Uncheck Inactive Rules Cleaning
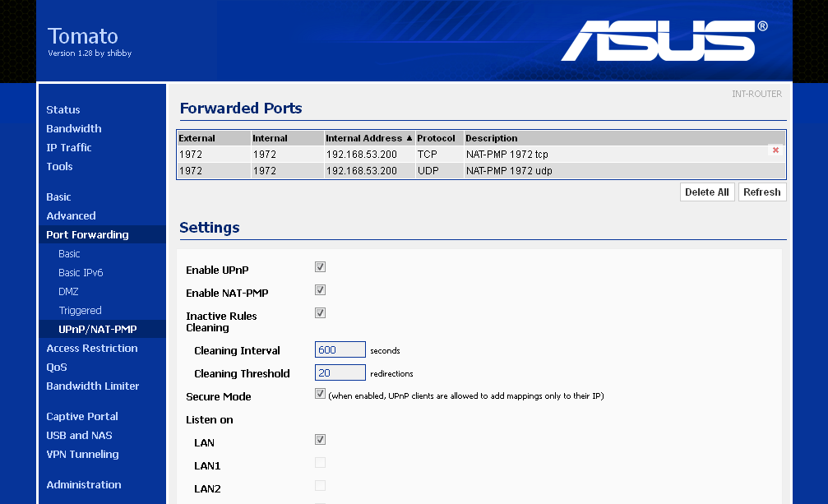 (x=320, y=313)
